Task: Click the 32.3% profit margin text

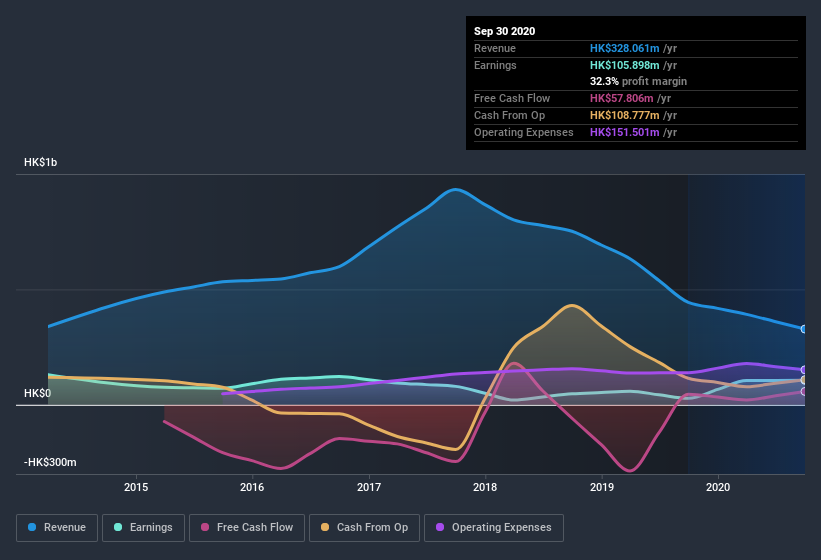Action: (638, 81)
